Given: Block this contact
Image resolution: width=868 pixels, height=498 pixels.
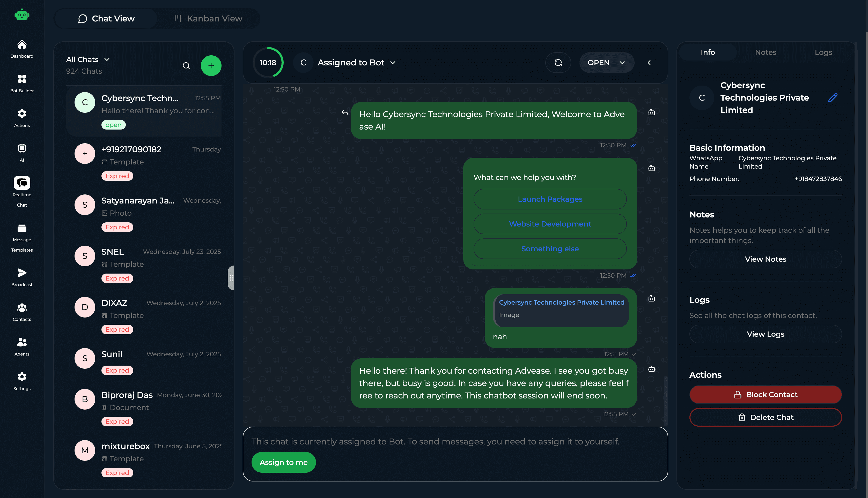Looking at the screenshot, I should click(x=765, y=394).
